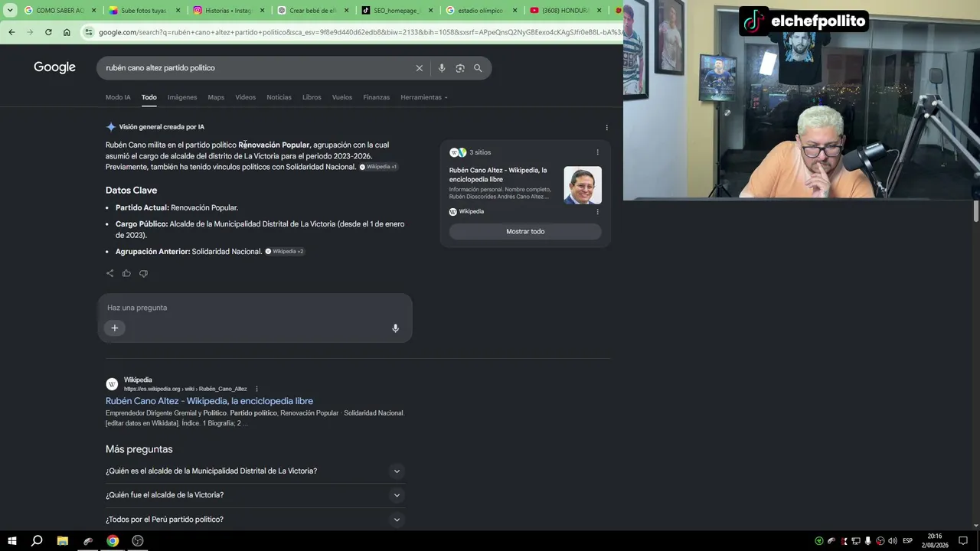Use the microphone in the ask-a-question box
This screenshot has width=980, height=551.
click(395, 328)
